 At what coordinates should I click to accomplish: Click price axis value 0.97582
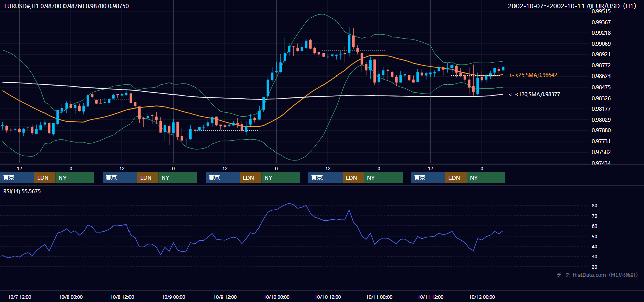pos(601,152)
